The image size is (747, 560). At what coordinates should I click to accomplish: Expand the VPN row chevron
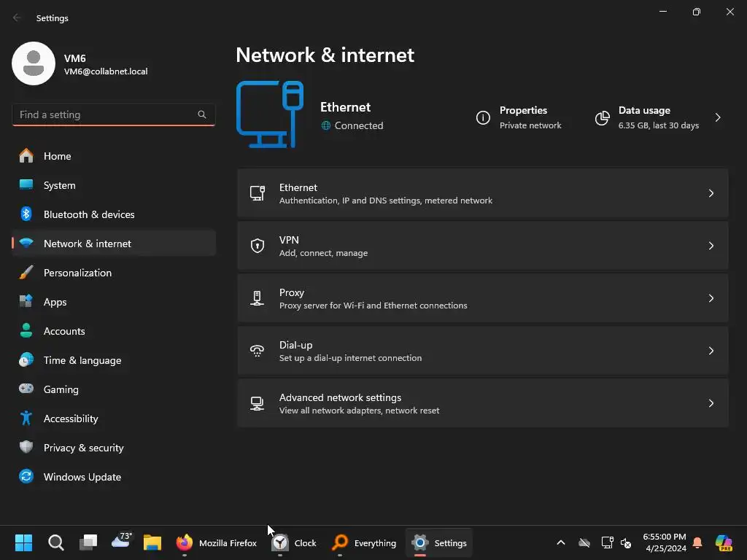click(x=711, y=246)
